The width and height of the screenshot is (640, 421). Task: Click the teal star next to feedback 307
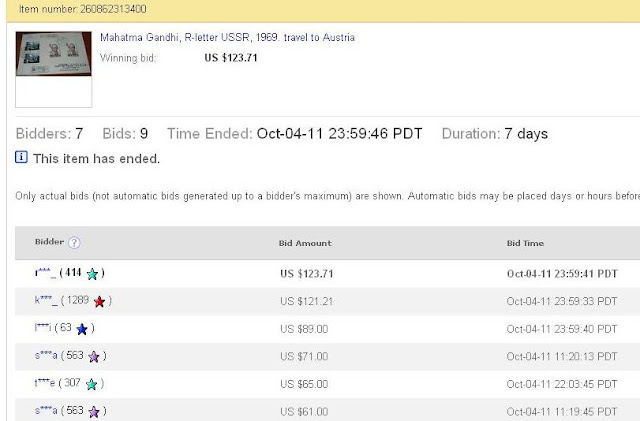tap(92, 383)
